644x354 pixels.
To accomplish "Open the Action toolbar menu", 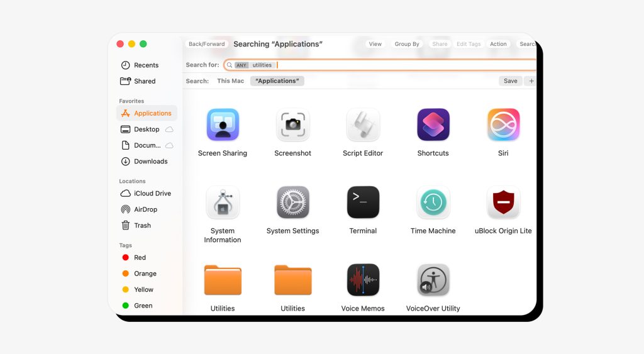I will tap(498, 44).
